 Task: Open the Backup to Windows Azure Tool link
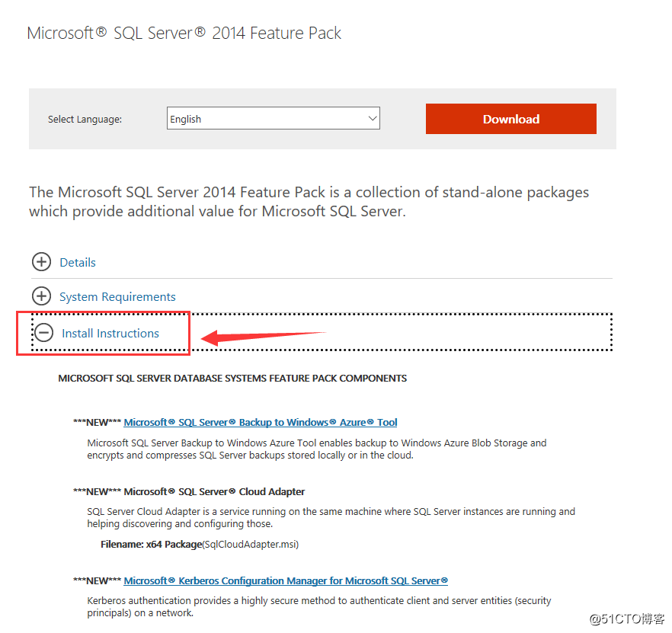click(261, 423)
